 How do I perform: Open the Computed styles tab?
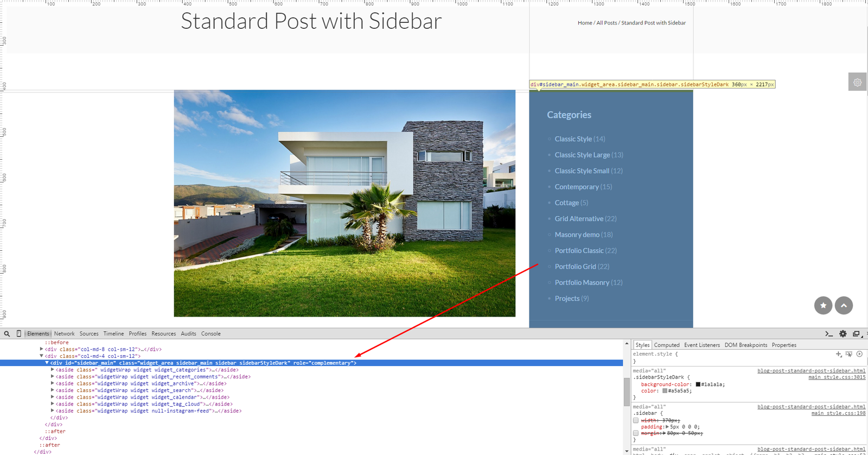point(666,345)
